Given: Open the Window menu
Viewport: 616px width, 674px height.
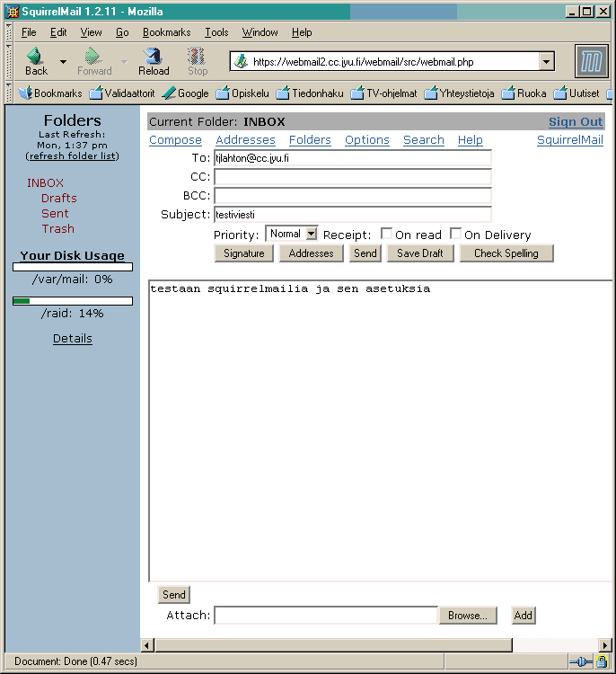Looking at the screenshot, I should (260, 32).
